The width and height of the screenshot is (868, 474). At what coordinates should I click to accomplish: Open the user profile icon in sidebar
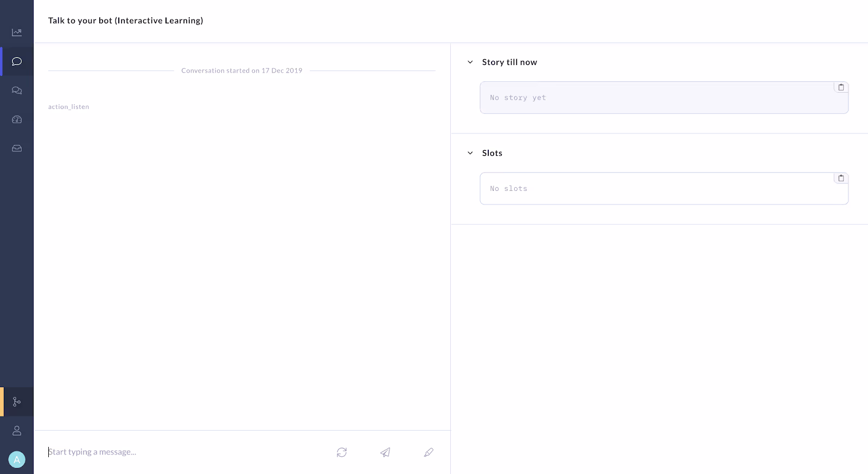[17, 431]
